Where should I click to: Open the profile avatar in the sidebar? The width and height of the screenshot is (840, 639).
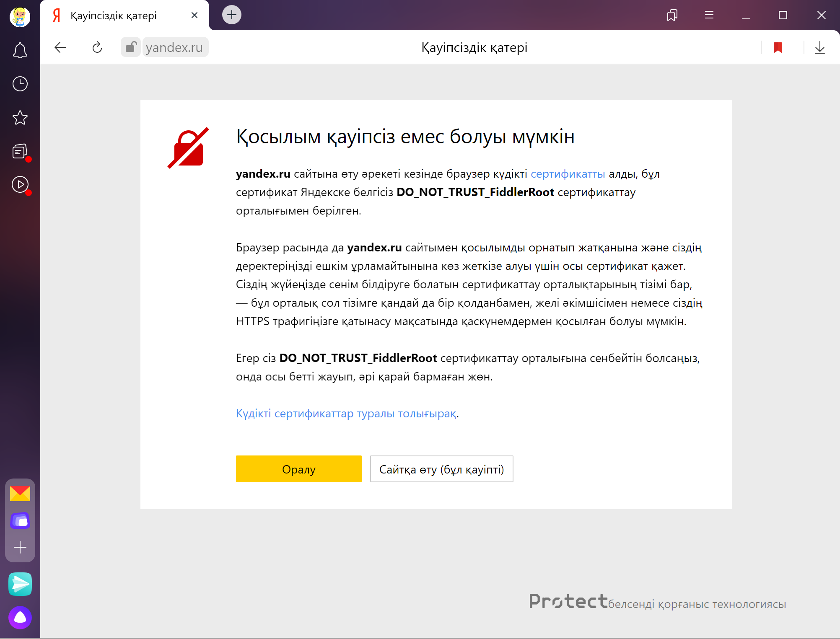(20, 17)
